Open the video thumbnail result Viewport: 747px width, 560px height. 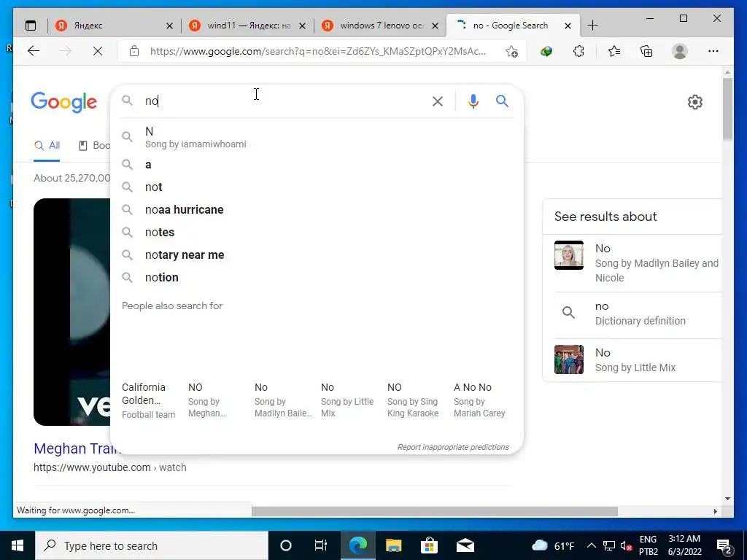point(72,312)
